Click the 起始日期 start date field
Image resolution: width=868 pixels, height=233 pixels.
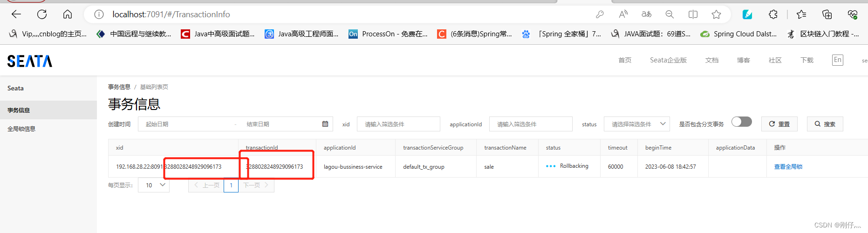(186, 124)
